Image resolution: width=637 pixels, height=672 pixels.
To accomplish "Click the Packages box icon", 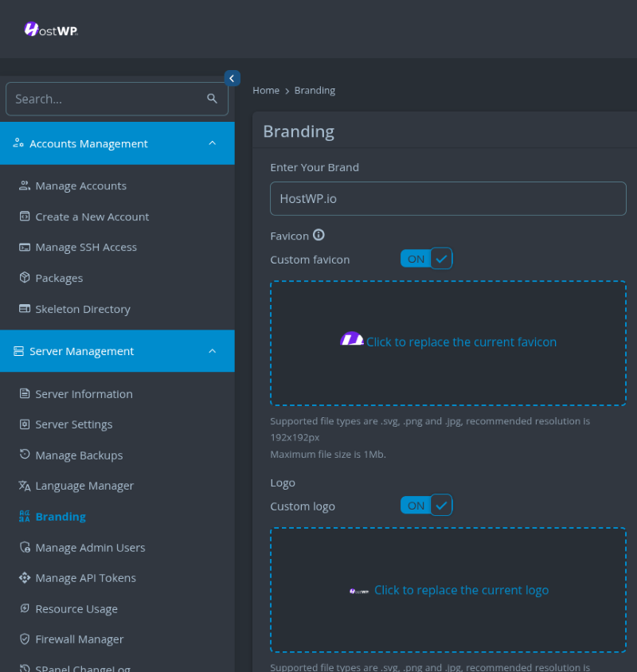I will point(25,278).
